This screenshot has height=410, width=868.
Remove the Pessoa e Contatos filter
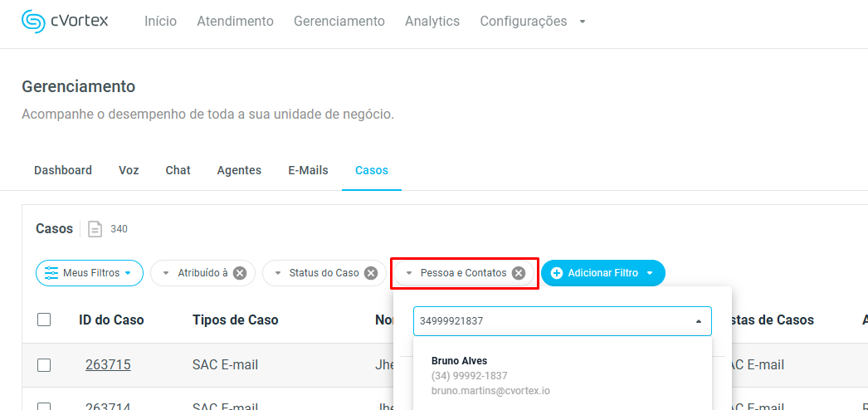pos(519,273)
